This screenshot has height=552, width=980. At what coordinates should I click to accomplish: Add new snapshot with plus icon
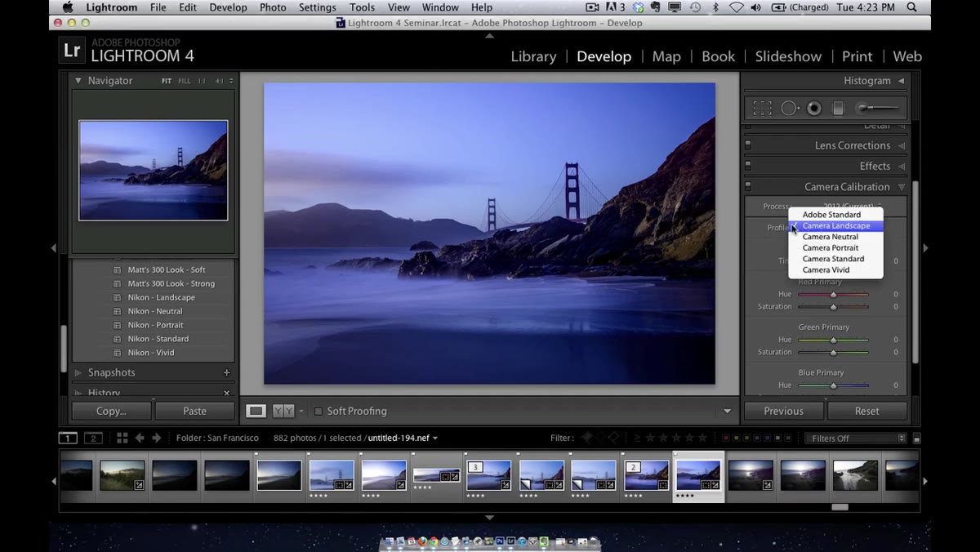click(226, 372)
